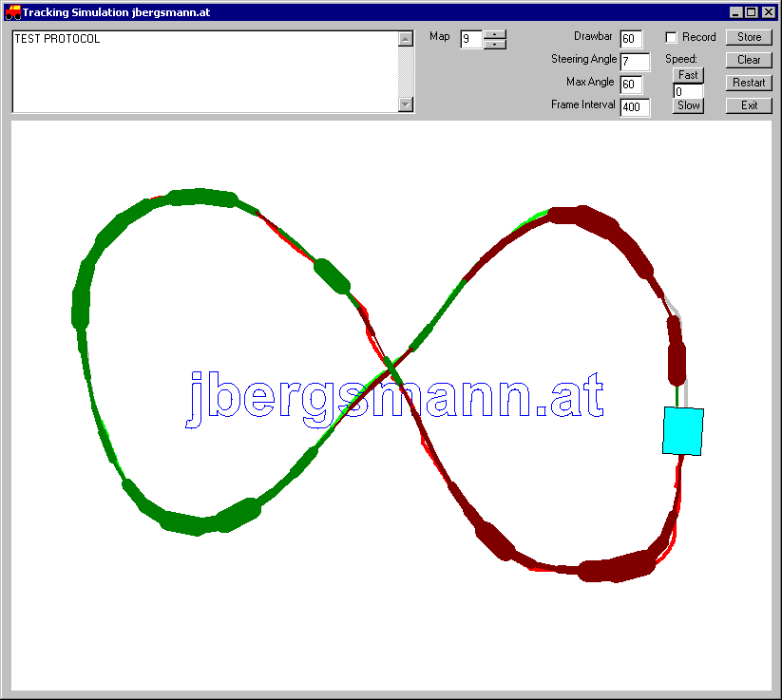Click the Speed: label
Viewport: 782px width, 700px height.
click(x=681, y=59)
